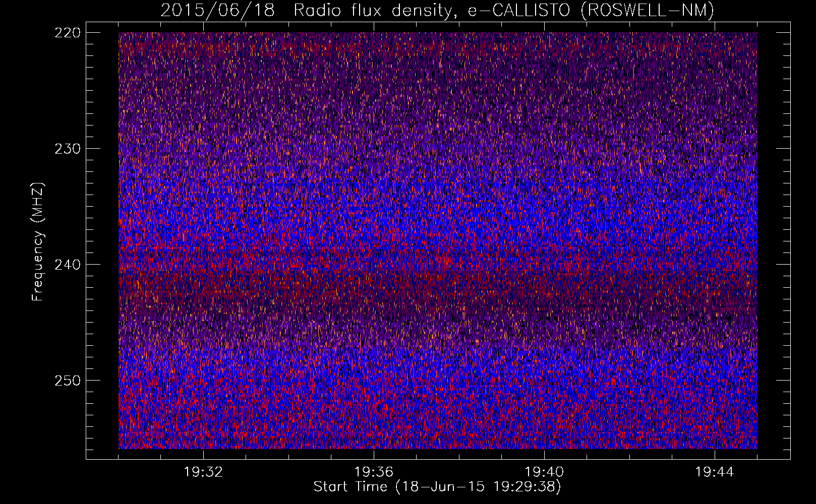Viewport: 816px width, 504px height.
Task: Click the 19:40 time tick label
Action: tap(544, 472)
